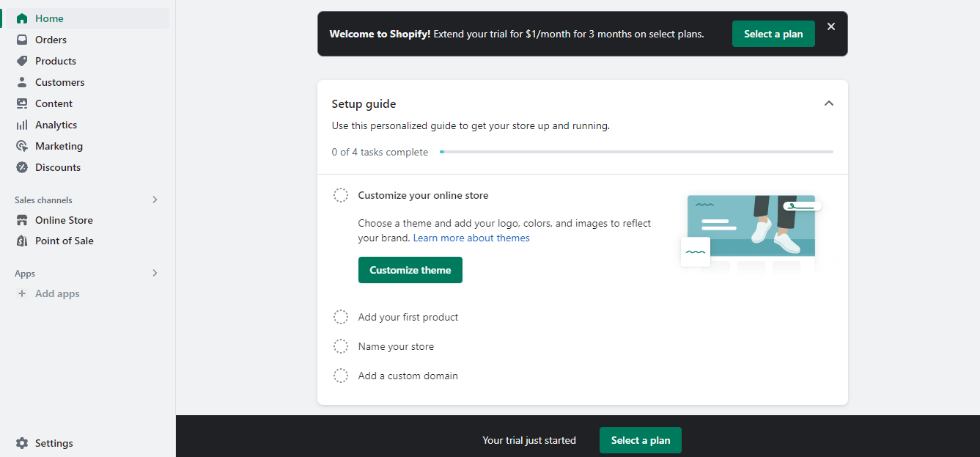980x457 pixels.
Task: Follow 'Learn more about themes' link
Action: (x=471, y=238)
